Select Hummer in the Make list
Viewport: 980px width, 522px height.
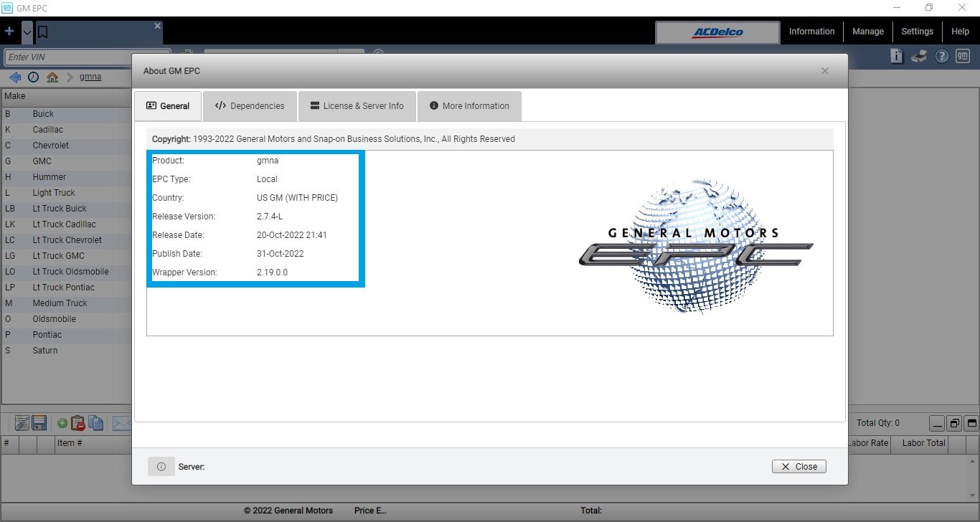point(67,177)
